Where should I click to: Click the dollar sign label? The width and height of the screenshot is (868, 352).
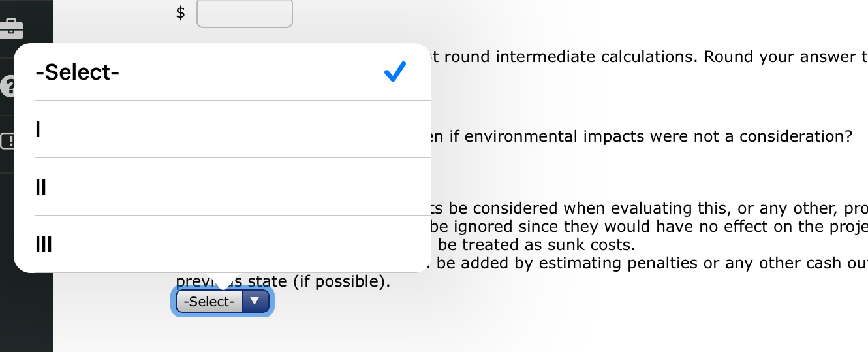pyautogui.click(x=181, y=13)
